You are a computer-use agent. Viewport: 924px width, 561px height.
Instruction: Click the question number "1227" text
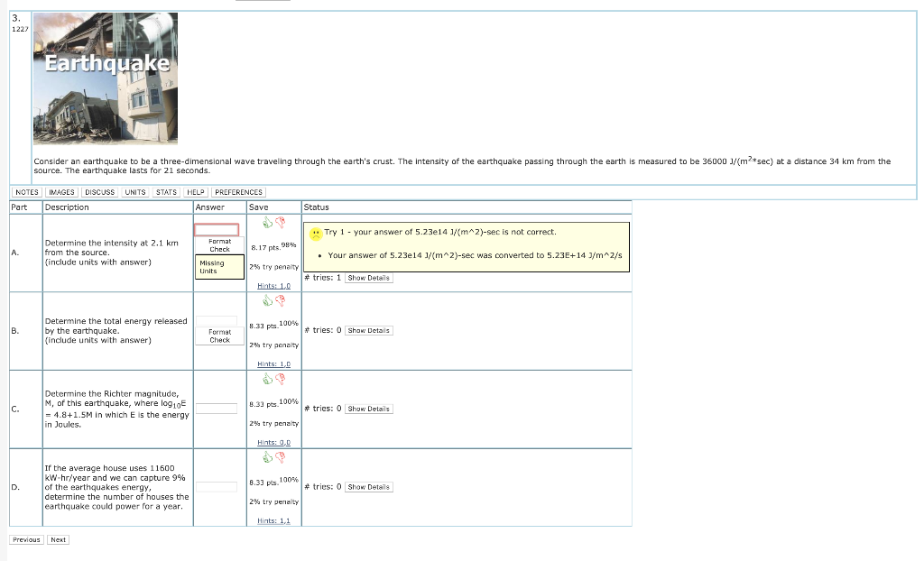pos(20,29)
